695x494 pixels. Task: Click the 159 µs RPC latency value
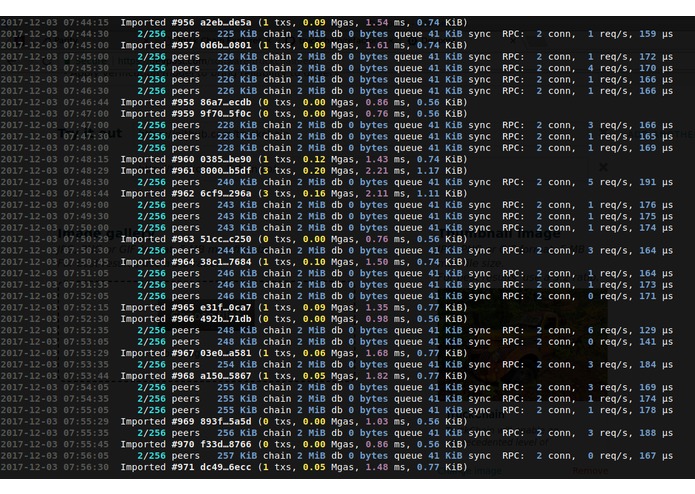point(656,34)
